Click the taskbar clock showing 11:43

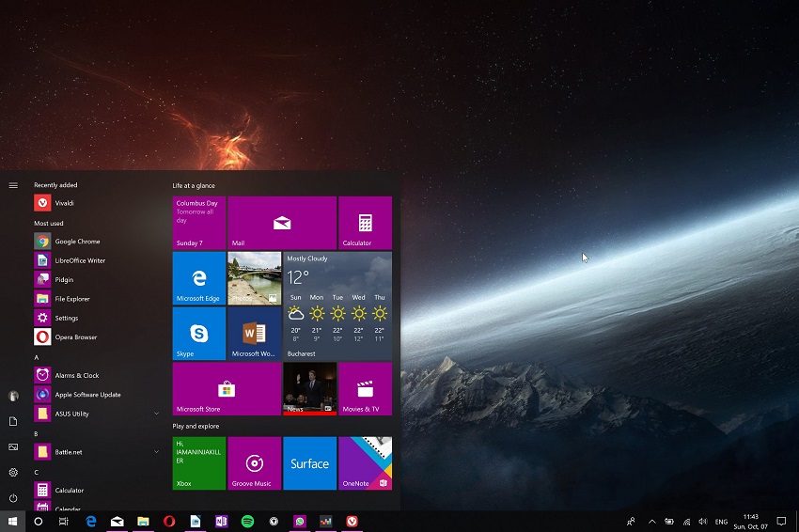coord(750,521)
